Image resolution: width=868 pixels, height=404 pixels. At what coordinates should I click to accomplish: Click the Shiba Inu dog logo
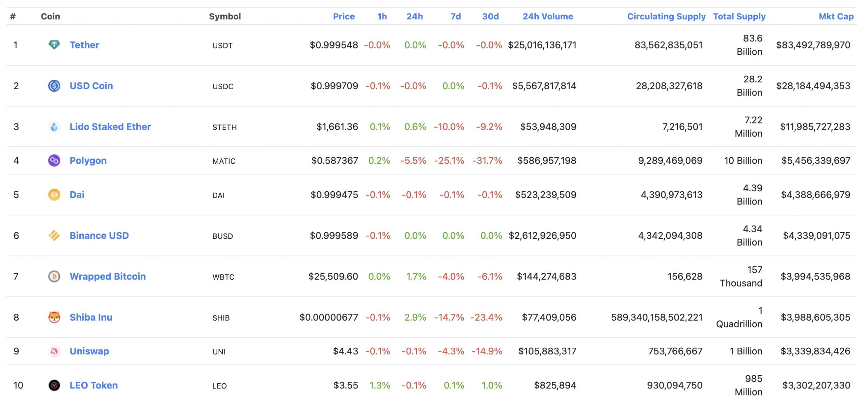click(55, 317)
